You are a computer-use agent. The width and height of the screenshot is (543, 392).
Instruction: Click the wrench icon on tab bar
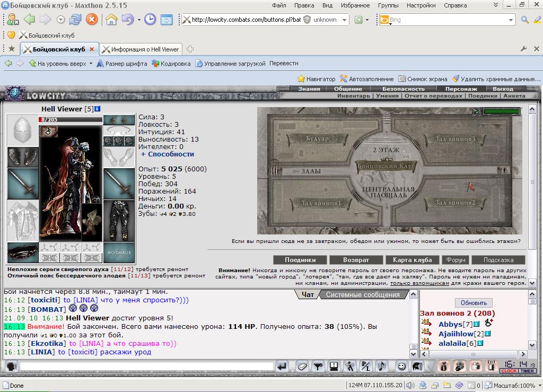tap(523, 49)
